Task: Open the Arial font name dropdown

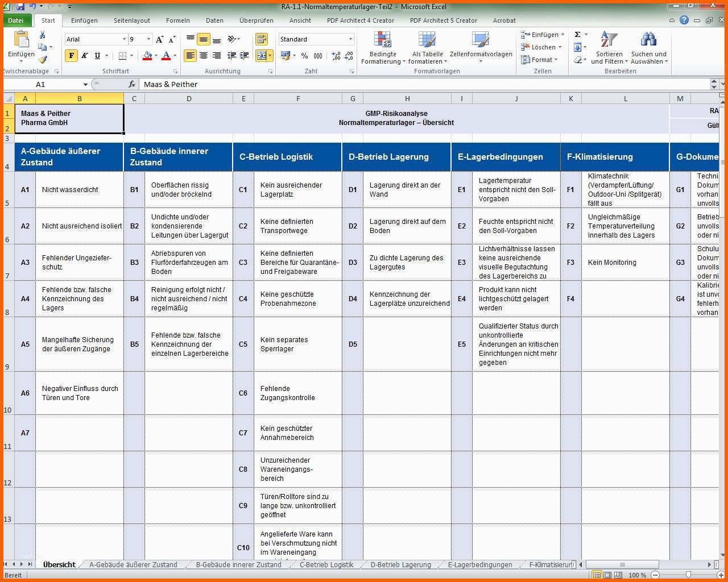Action: point(124,39)
